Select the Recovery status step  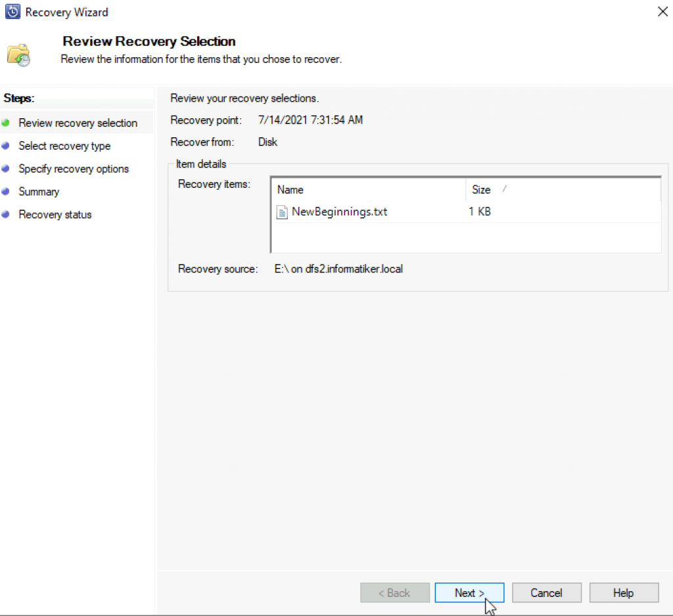55,215
